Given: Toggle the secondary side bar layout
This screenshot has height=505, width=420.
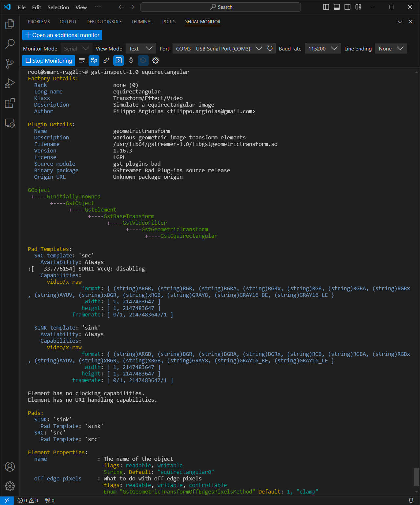Looking at the screenshot, I should 347,7.
